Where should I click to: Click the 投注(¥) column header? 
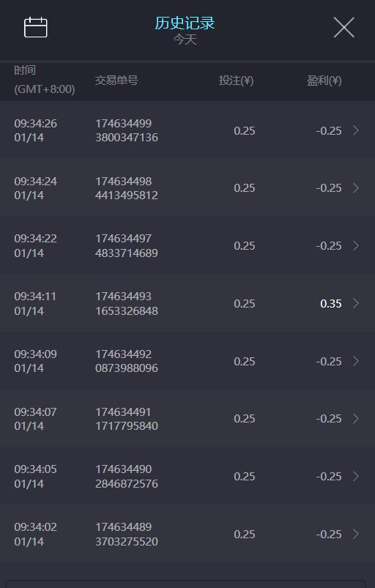pyautogui.click(x=236, y=81)
